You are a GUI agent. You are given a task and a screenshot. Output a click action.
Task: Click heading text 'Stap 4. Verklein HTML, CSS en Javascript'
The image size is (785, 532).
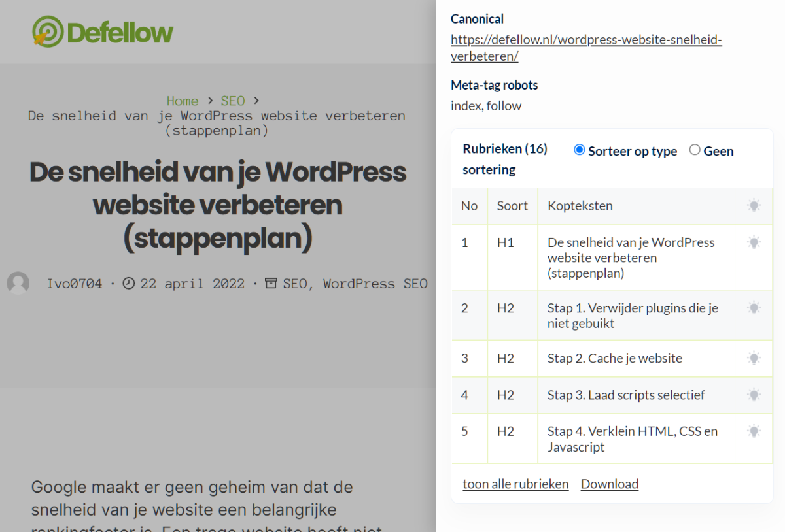coord(633,439)
